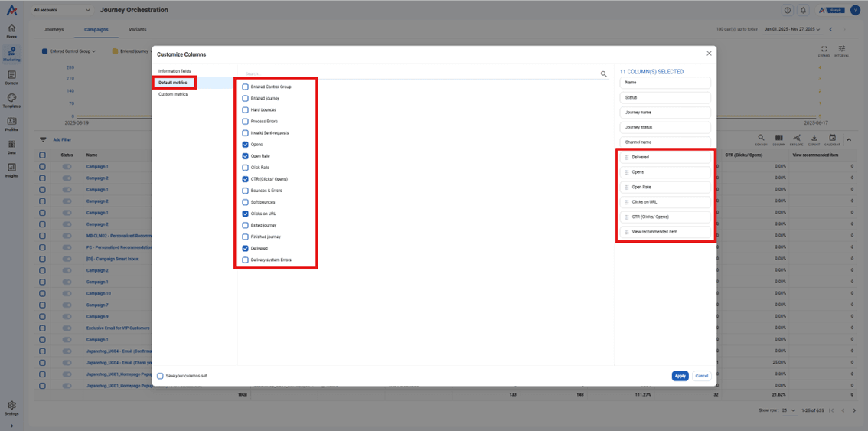Open the All accounts dropdown
The height and width of the screenshot is (431, 868).
click(62, 10)
